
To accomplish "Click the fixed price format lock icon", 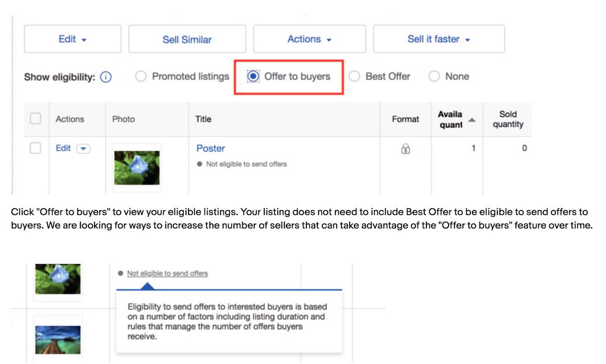I will [405, 149].
